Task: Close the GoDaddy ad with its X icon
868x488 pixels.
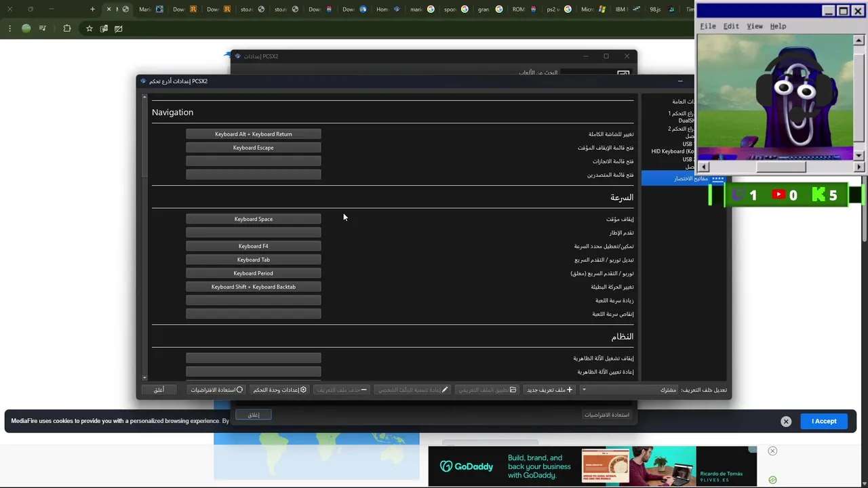Action: tap(772, 451)
